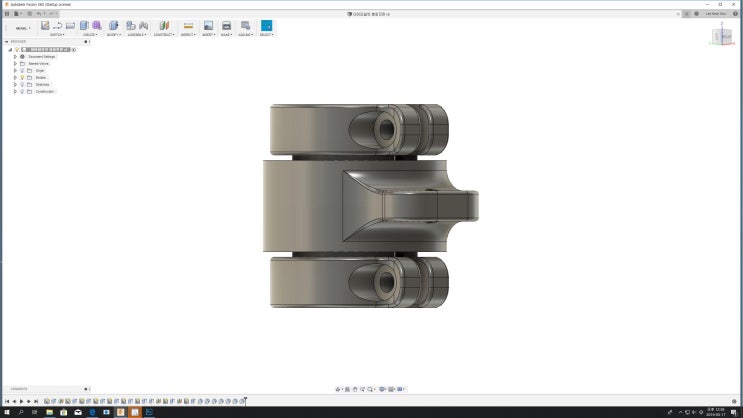Open the ASSEMBLE menu dropdown
743x418 pixels.
coord(137,35)
